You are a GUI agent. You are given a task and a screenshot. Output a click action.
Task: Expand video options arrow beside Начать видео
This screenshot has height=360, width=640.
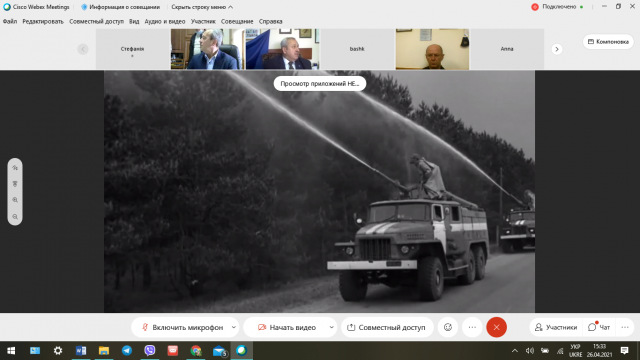click(331, 327)
